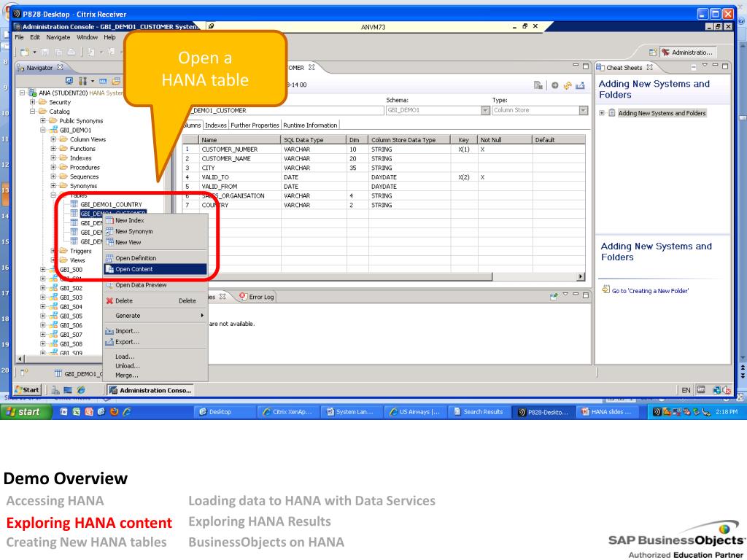The height and width of the screenshot is (560, 747).
Task: Expand the Column Views folder
Action: click(53, 139)
